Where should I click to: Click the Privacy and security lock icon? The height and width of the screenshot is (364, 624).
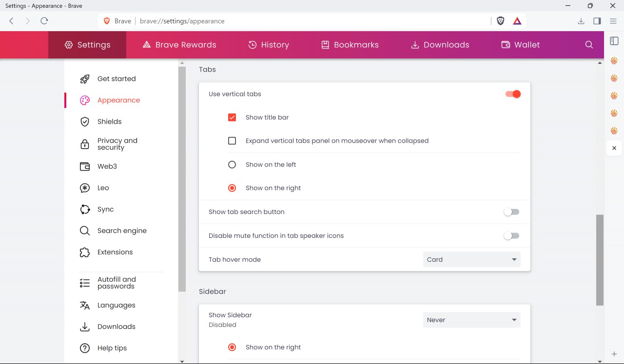tap(85, 144)
